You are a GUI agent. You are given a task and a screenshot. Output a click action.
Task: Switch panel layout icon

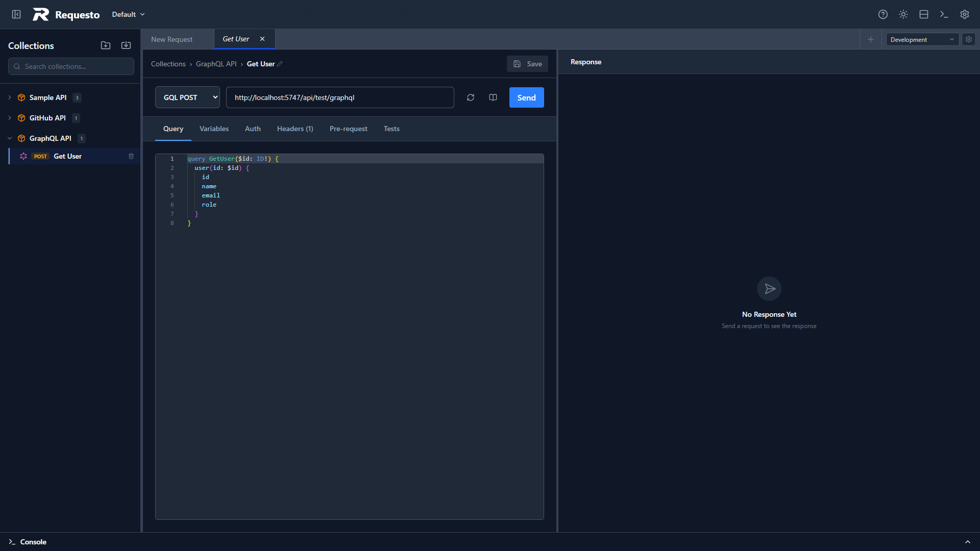coord(924,14)
